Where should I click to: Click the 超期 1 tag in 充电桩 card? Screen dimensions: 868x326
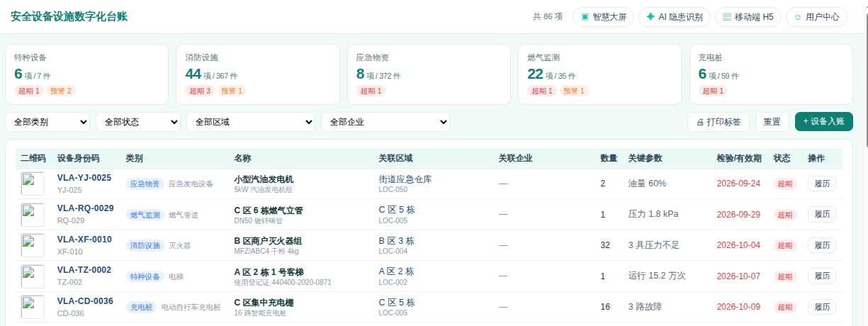click(x=713, y=91)
